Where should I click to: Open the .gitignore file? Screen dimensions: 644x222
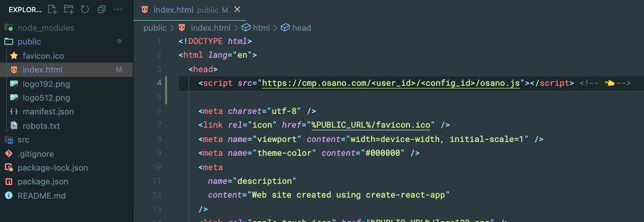(x=35, y=154)
